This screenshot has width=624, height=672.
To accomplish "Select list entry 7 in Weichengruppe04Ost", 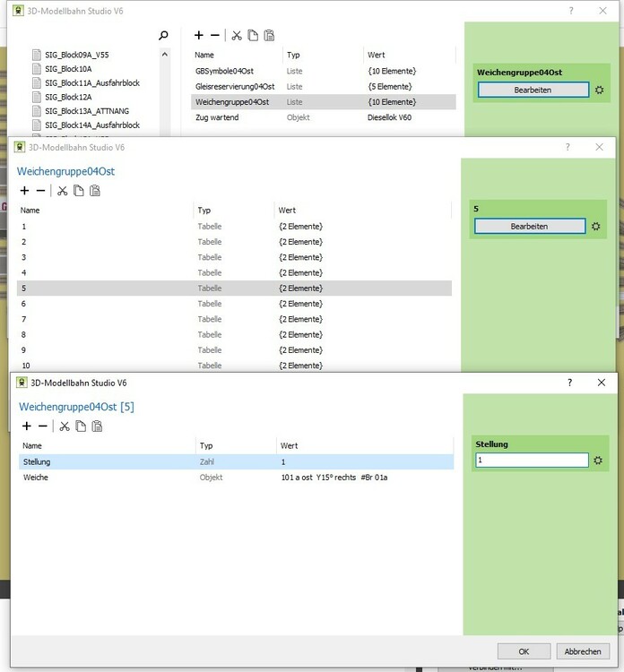I will (234, 319).
